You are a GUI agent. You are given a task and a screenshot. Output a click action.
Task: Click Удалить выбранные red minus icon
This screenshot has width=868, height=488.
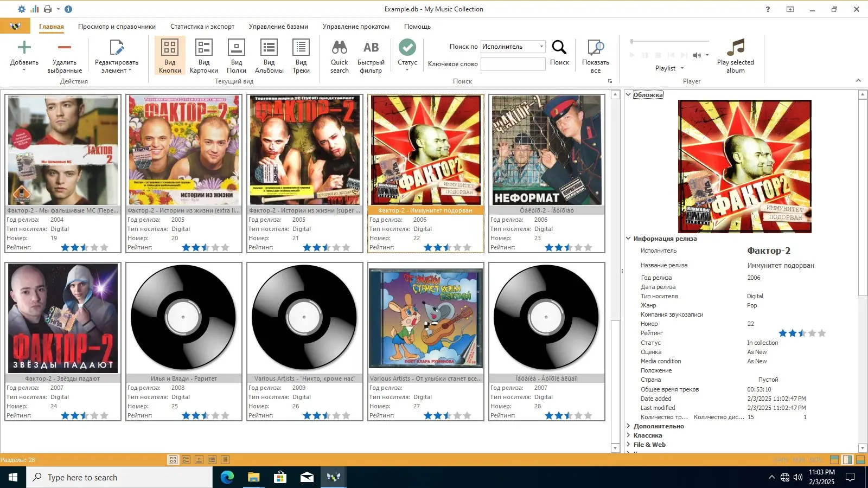(65, 48)
